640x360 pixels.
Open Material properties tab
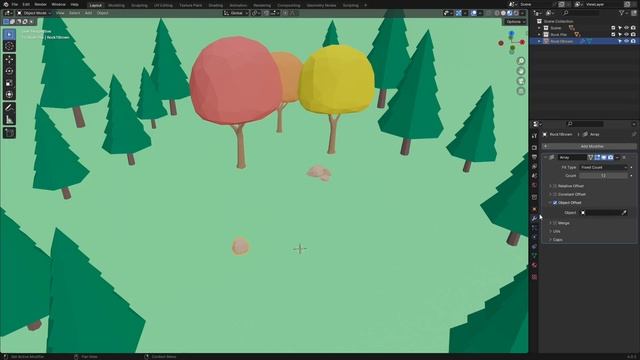(x=534, y=265)
